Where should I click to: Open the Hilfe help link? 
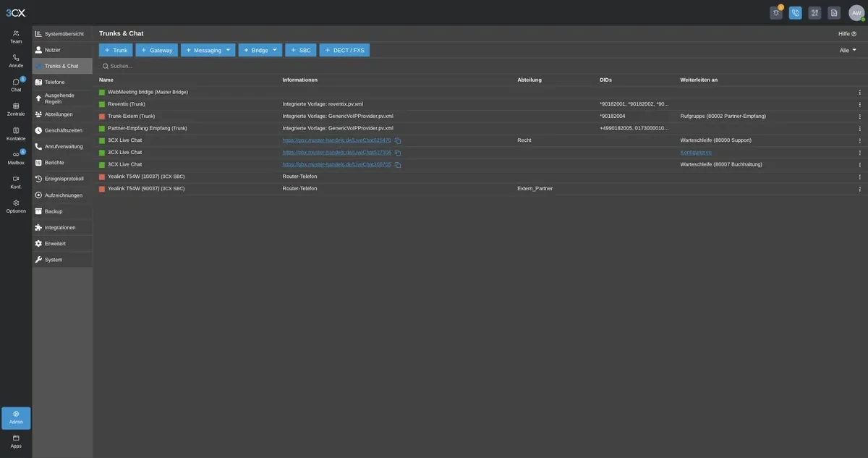tap(847, 34)
